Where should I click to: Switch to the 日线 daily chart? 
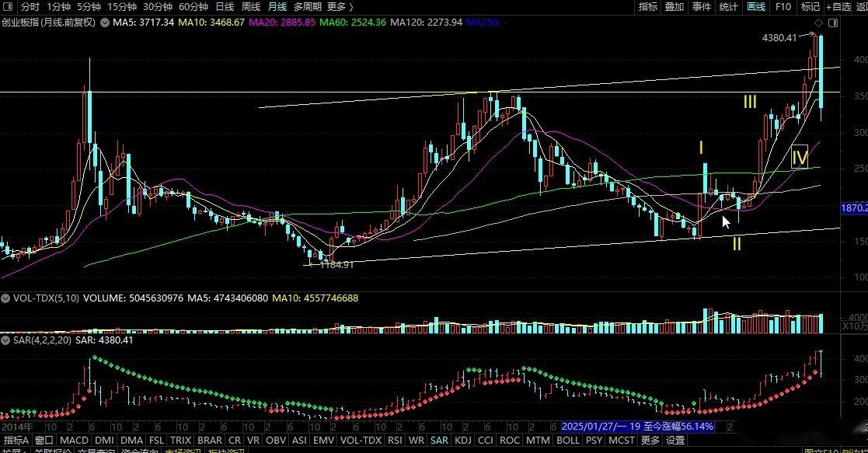(225, 7)
